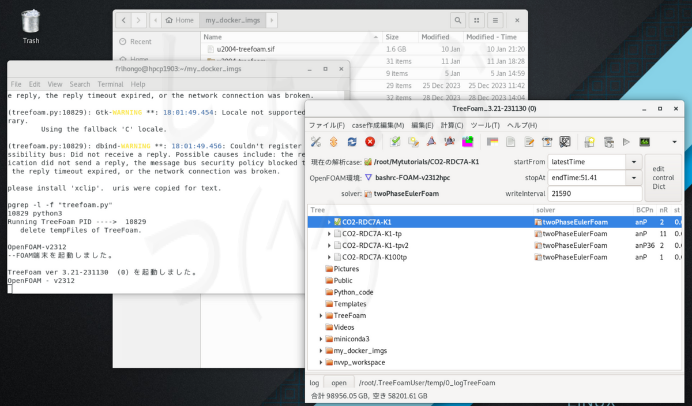Click the writeInterval input field
Screen dimensions: 692x406
click(594, 194)
